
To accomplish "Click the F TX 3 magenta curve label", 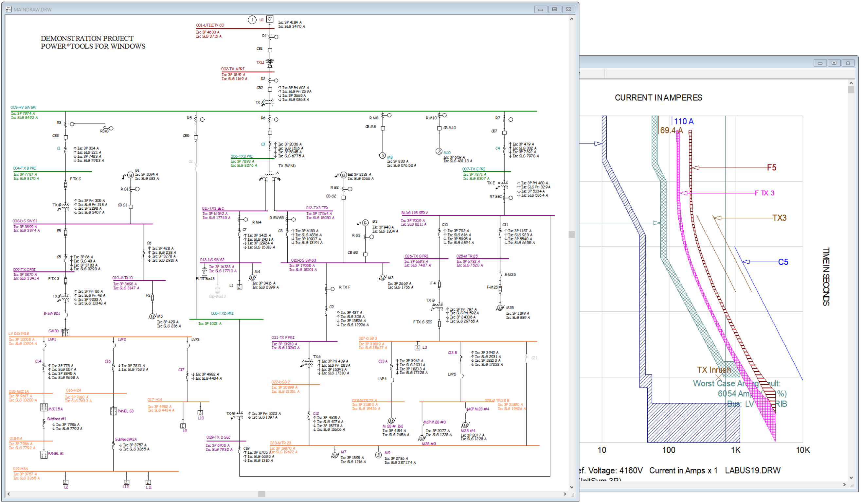I will (765, 193).
